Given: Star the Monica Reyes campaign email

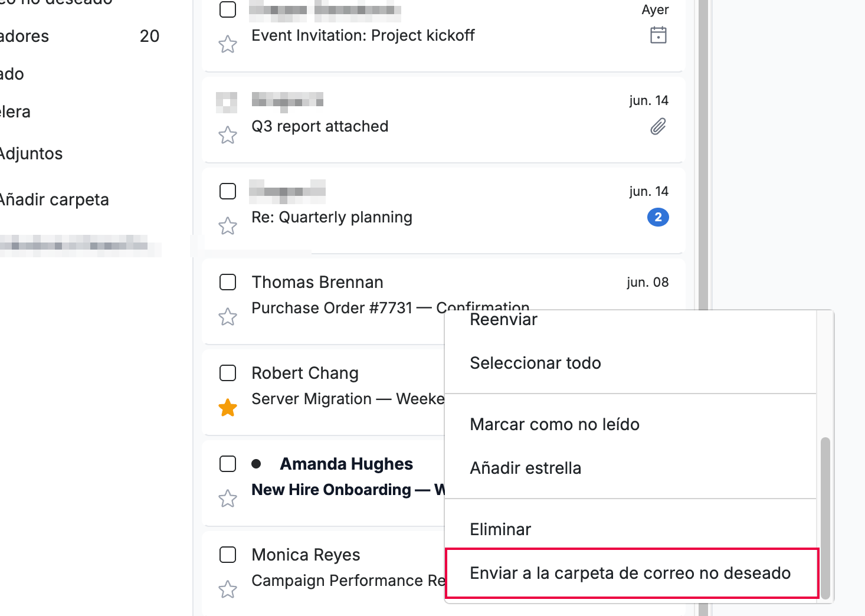Looking at the screenshot, I should [228, 589].
